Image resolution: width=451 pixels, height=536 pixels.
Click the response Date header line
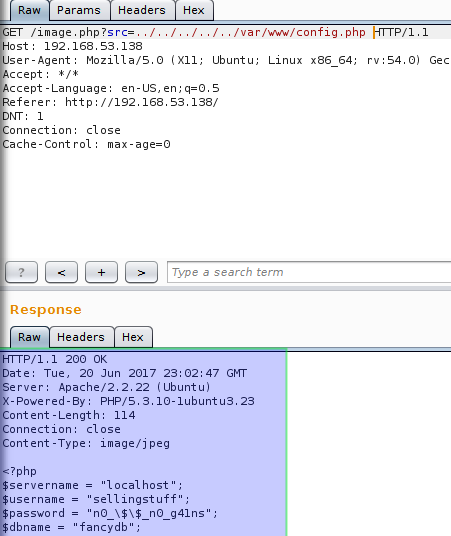click(x=124, y=373)
